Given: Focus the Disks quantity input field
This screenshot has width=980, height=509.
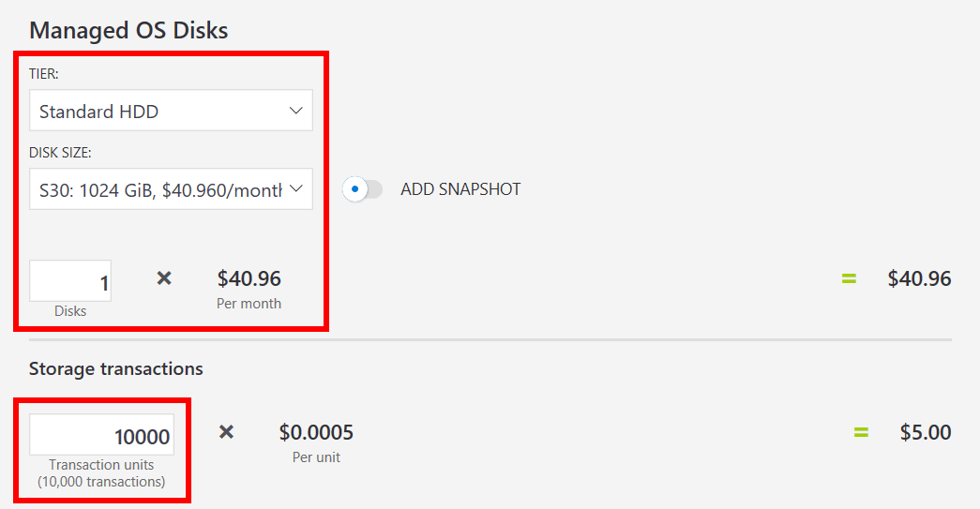Looking at the screenshot, I should pos(70,281).
